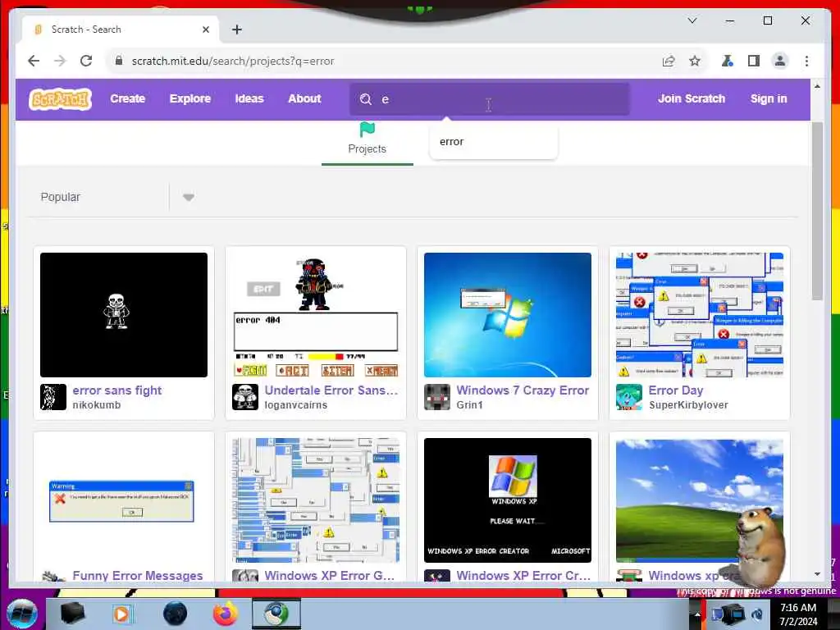The image size is (840, 630).
Task: Open the Windows XP Error G... thumbnail
Action: pos(316,500)
